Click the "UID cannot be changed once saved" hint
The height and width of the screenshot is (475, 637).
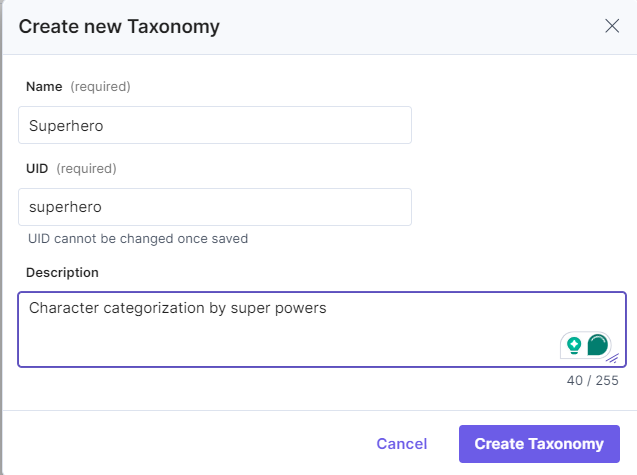pyautogui.click(x=138, y=239)
